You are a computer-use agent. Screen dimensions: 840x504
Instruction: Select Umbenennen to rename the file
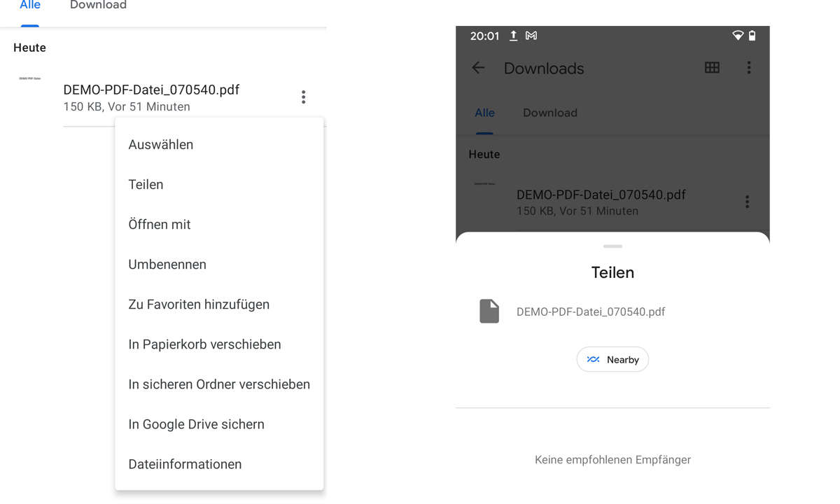pyautogui.click(x=219, y=265)
